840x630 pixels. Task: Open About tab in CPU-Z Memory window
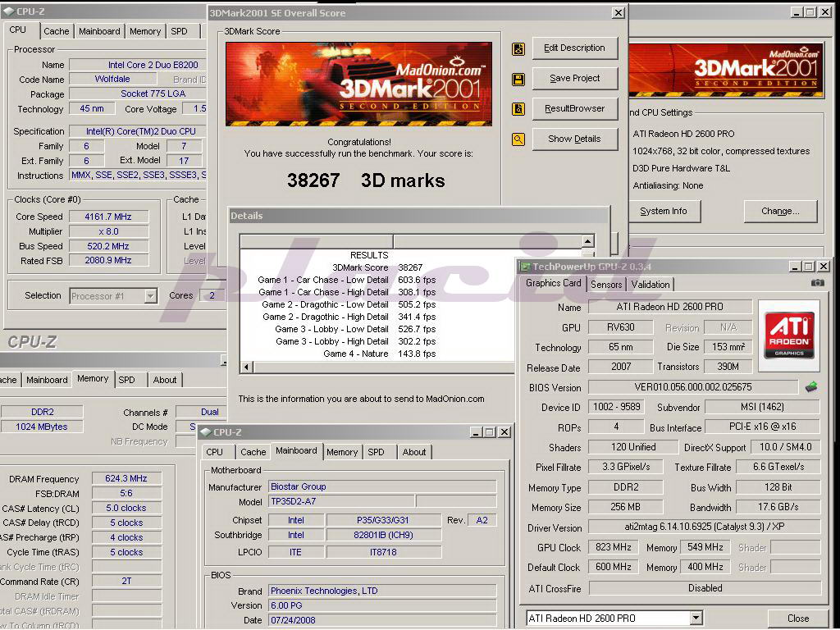[164, 380]
